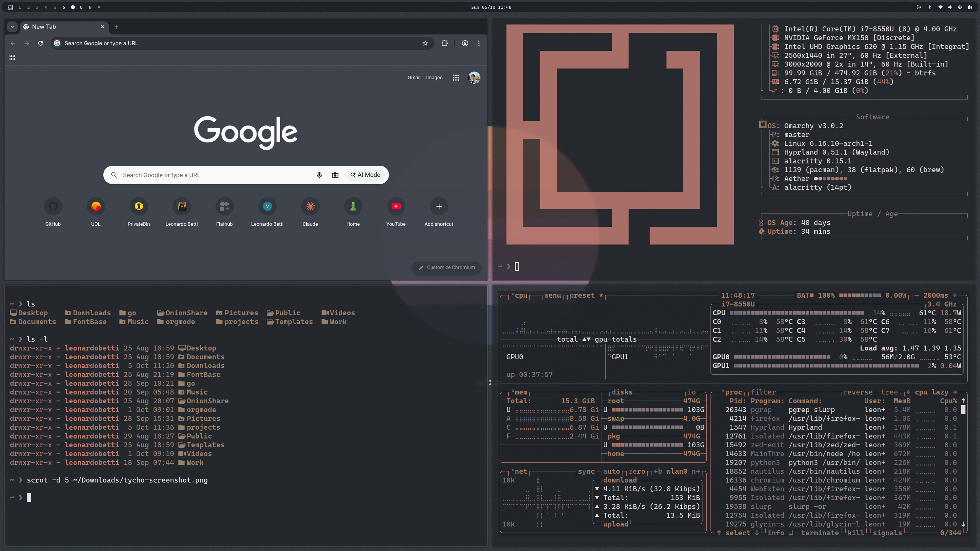Toggle tree view in btop proc panel
This screenshot has height=551, width=980.
(x=889, y=392)
